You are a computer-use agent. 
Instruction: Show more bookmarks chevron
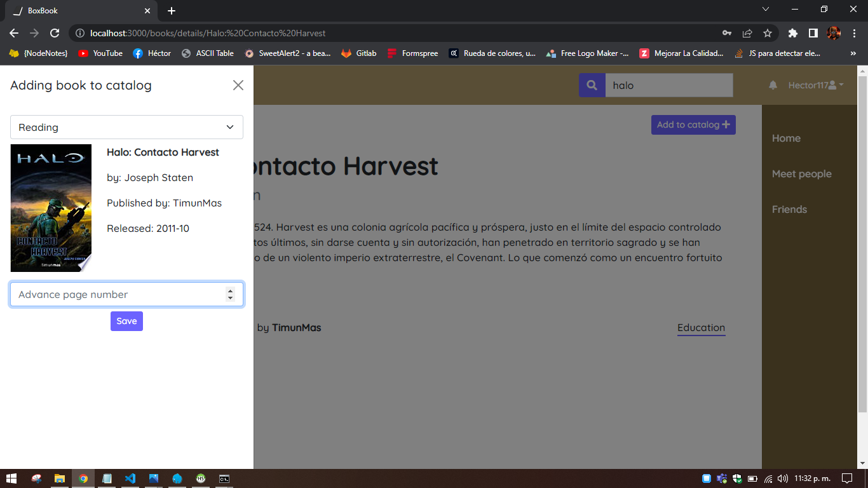(x=853, y=53)
